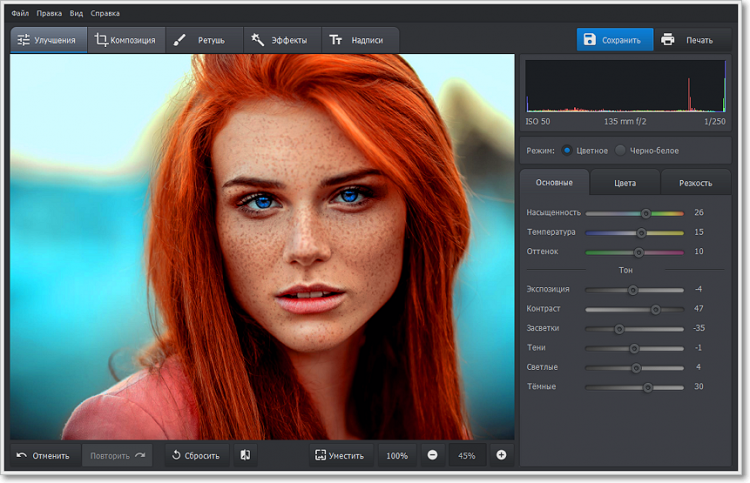The image size is (750, 483).
Task: Click the printer icon for Печать
Action: pyautogui.click(x=668, y=40)
